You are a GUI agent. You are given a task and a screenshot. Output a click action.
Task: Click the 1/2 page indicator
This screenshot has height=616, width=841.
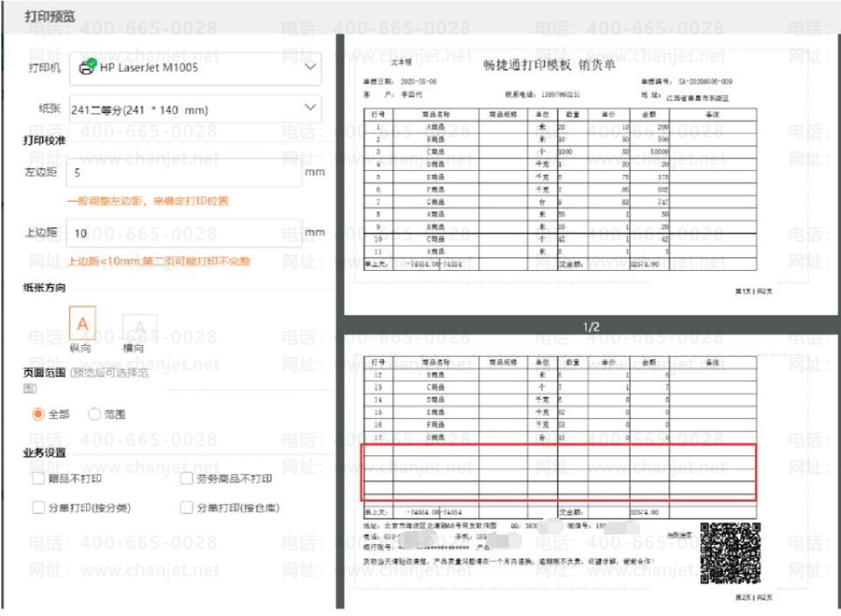pos(592,327)
